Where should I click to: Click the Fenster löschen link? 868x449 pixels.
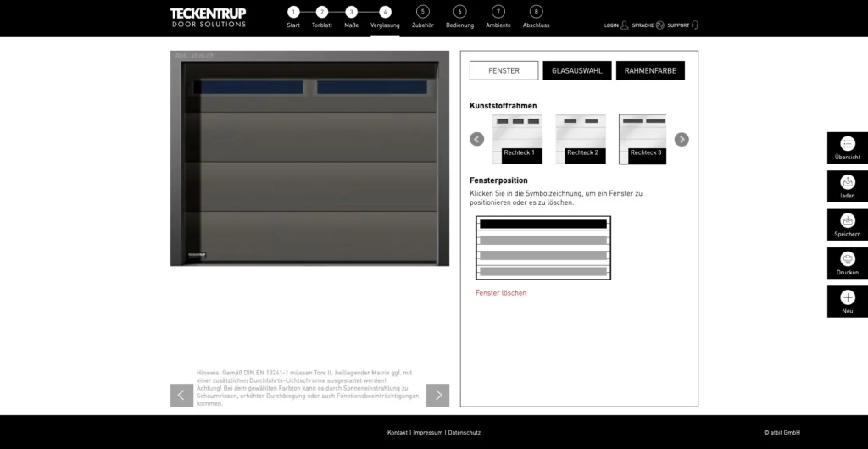point(500,293)
